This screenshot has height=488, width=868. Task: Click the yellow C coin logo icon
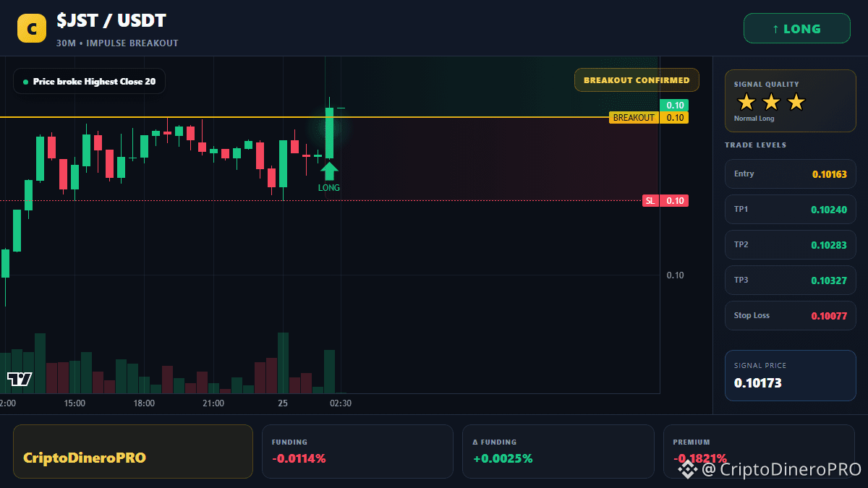pos(32,28)
